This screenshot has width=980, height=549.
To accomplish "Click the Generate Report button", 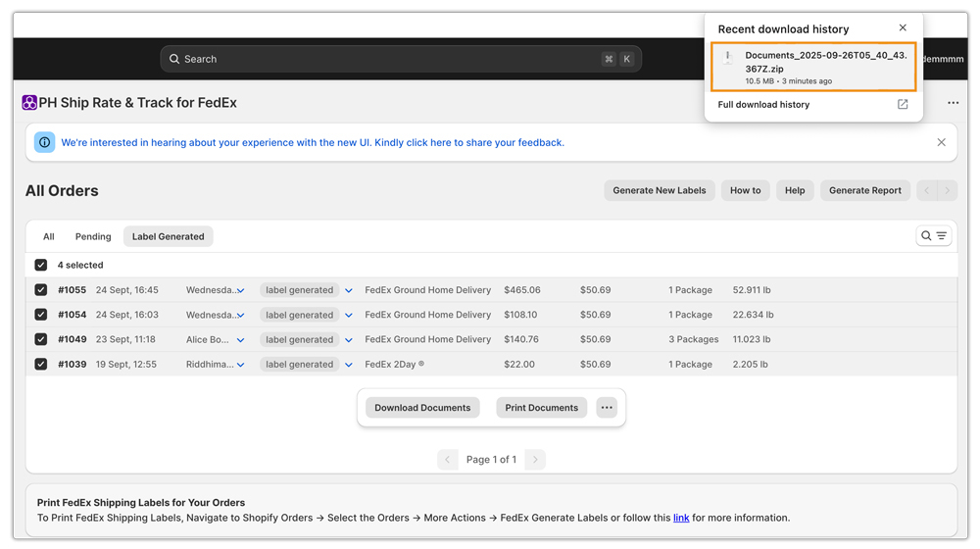I will (865, 191).
